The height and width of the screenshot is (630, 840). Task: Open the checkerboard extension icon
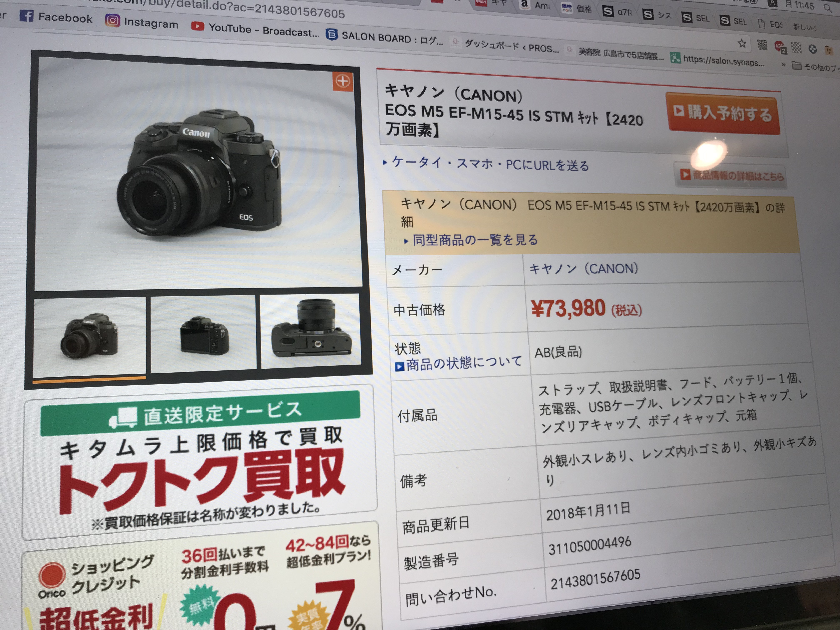796,47
